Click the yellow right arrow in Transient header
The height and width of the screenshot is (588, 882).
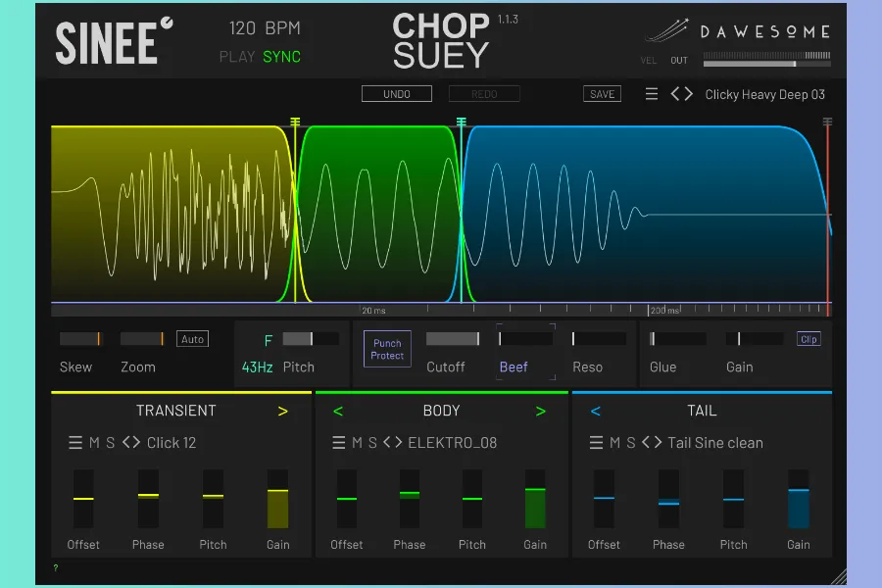tap(283, 412)
